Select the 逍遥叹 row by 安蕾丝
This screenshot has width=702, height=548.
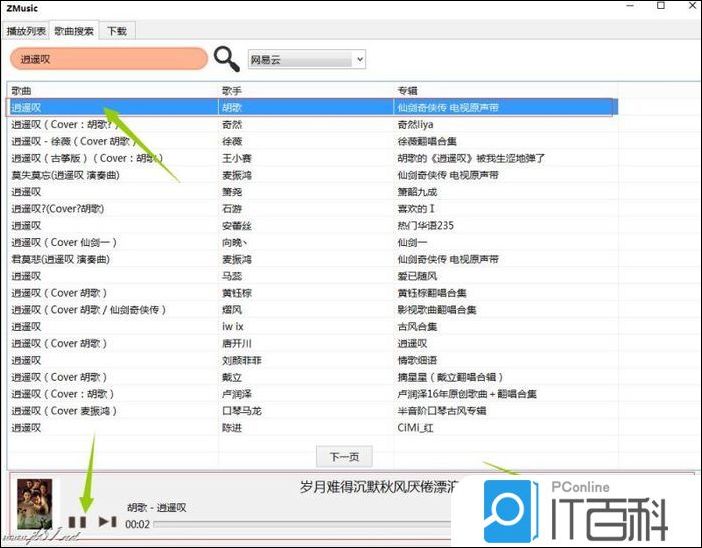point(312,226)
